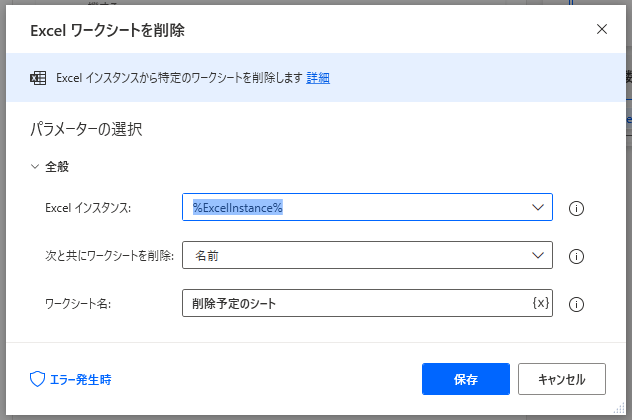632x420 pixels.
Task: Click the shield icon beside エラー発生時
Action: (38, 379)
